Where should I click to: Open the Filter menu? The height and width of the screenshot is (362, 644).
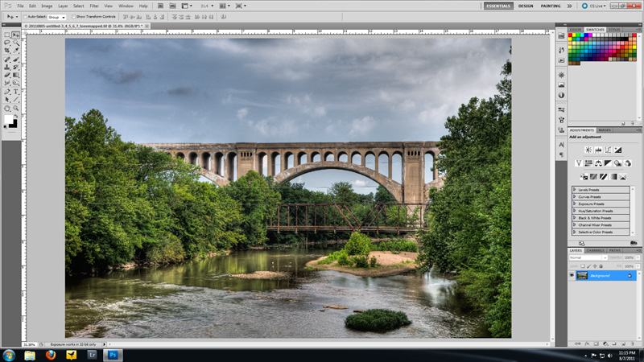[x=94, y=6]
